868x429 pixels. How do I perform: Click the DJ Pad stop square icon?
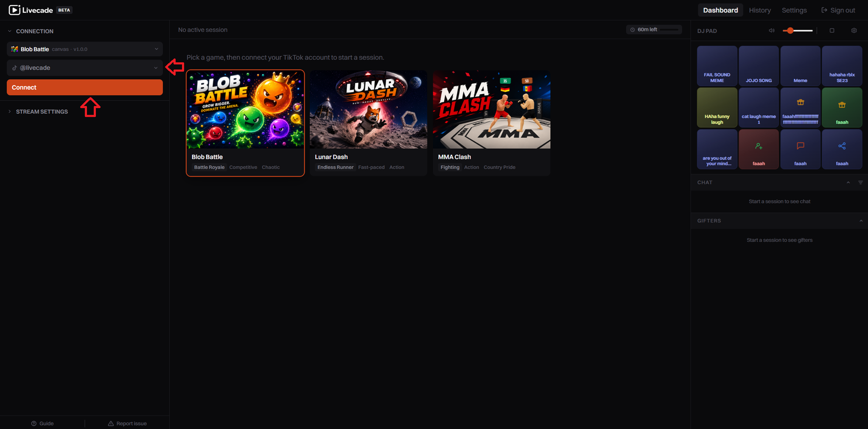tap(832, 31)
